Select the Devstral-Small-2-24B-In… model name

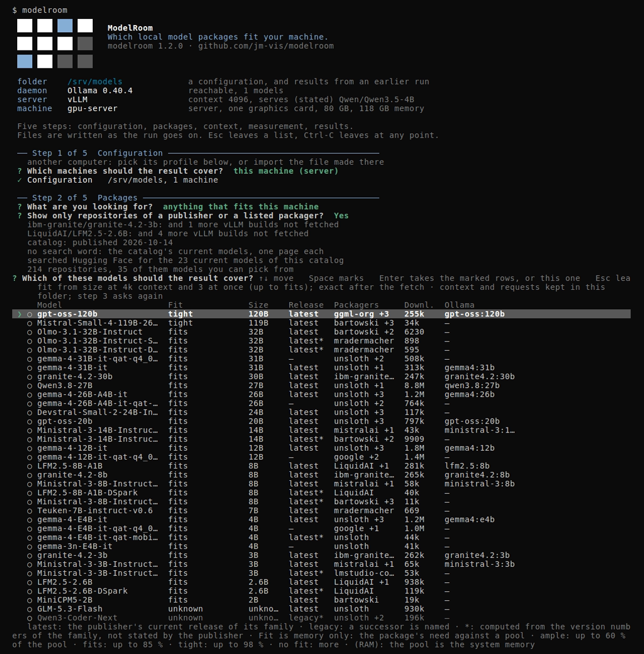click(98, 412)
